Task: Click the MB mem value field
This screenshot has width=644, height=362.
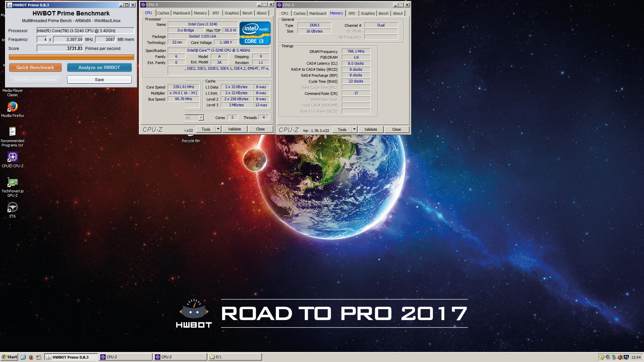Action: pyautogui.click(x=106, y=39)
